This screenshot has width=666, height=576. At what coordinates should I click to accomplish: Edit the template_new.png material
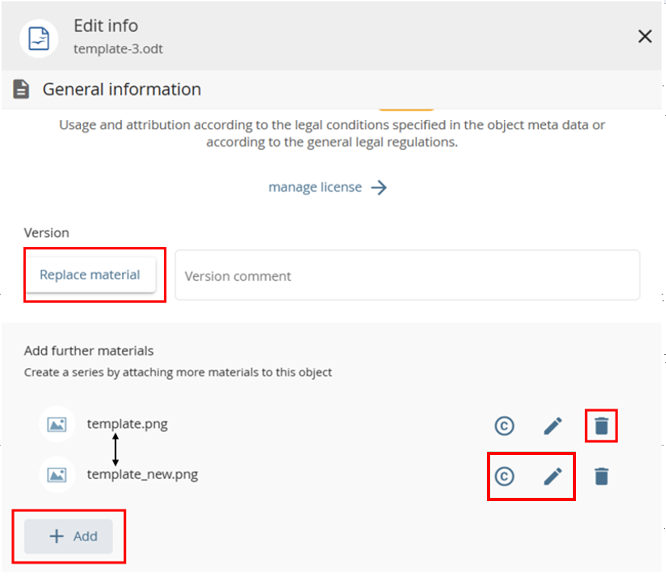553,477
